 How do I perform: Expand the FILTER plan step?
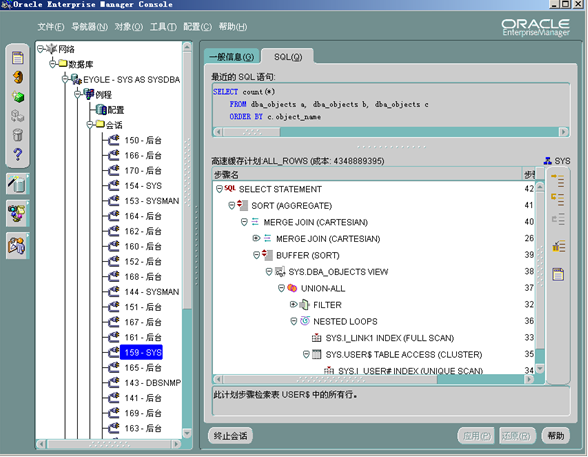pyautogui.click(x=294, y=304)
